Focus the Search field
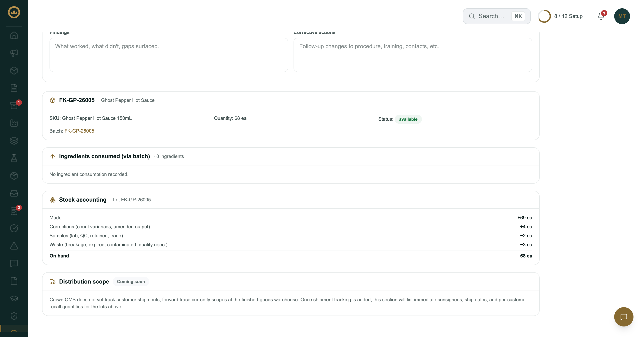Image resolution: width=644 pixels, height=337 pixels. coord(497,16)
